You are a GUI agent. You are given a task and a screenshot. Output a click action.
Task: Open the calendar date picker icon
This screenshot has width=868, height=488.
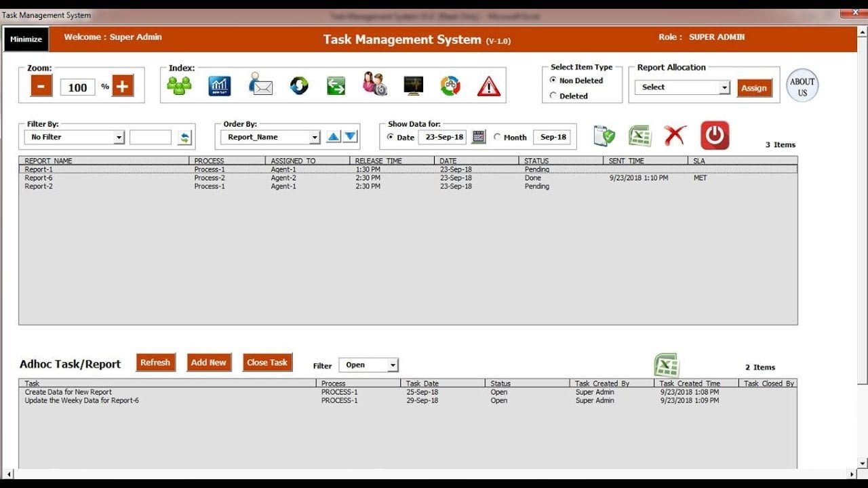pos(479,137)
